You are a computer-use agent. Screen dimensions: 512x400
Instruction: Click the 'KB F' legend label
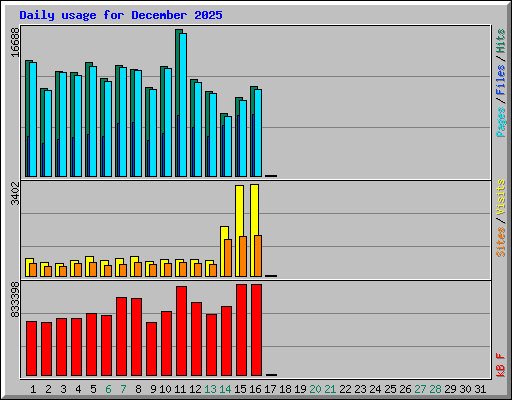(500, 365)
